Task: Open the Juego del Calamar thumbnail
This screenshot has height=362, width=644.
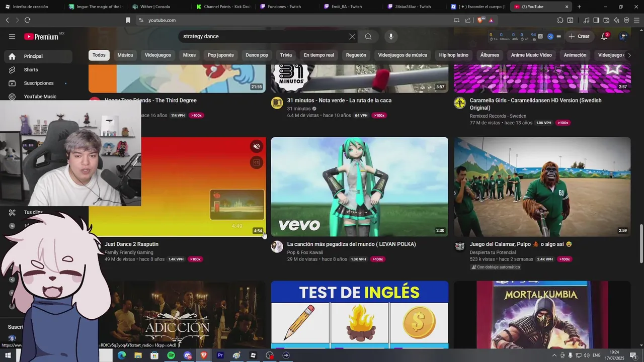Action: tap(542, 187)
